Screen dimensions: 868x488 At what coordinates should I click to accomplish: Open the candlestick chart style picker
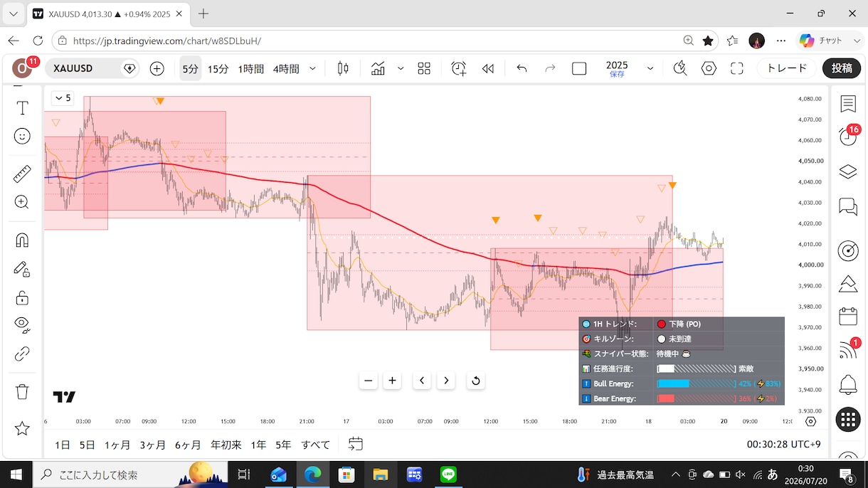pyautogui.click(x=343, y=68)
